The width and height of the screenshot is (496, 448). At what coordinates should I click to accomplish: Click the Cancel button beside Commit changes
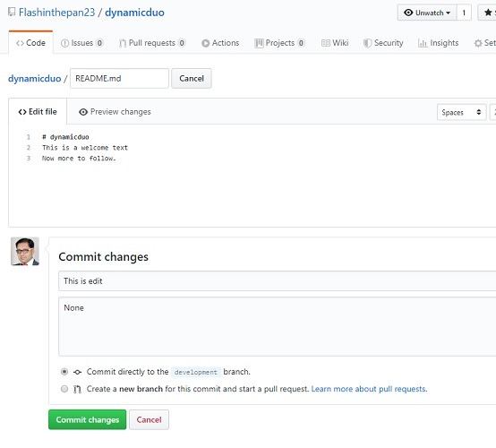coord(149,419)
